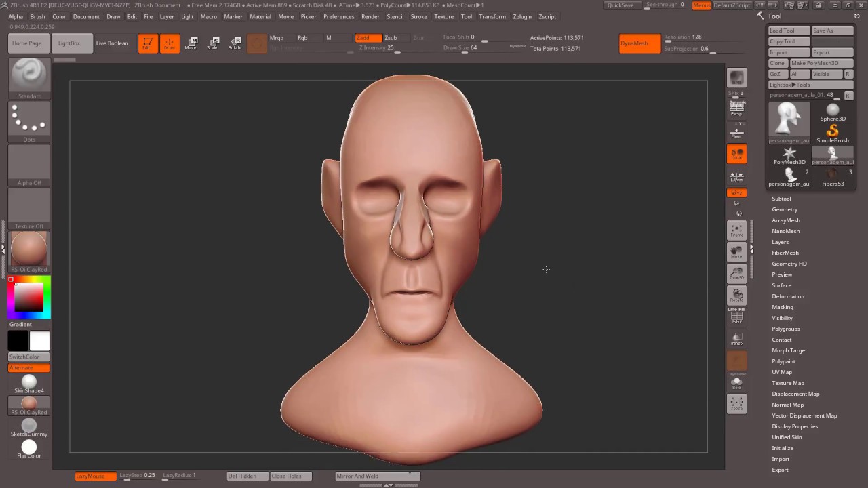Activate the Draw mode icon

(170, 43)
